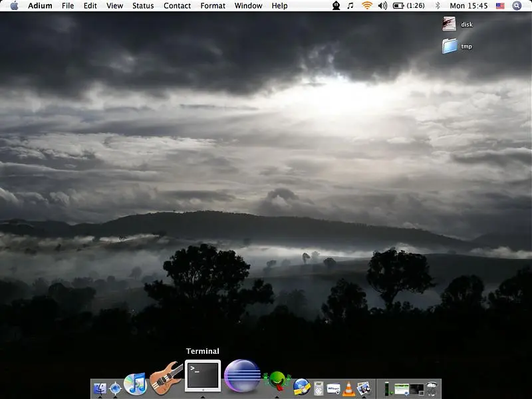Toggle Bluetooth menu bar icon
The height and width of the screenshot is (399, 532).
[438, 5]
